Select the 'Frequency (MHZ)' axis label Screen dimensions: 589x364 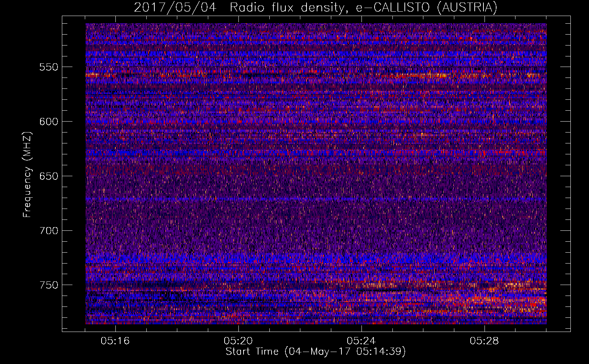27,175
